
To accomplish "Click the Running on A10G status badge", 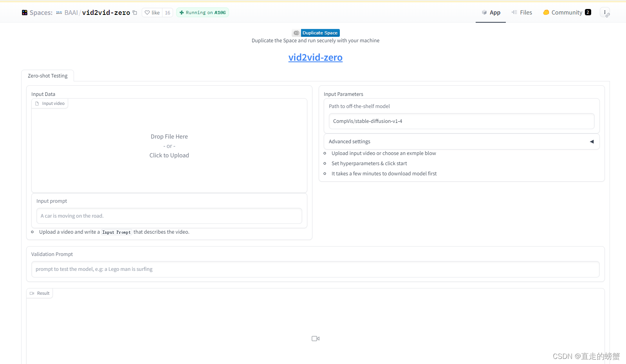I will 202,13.
